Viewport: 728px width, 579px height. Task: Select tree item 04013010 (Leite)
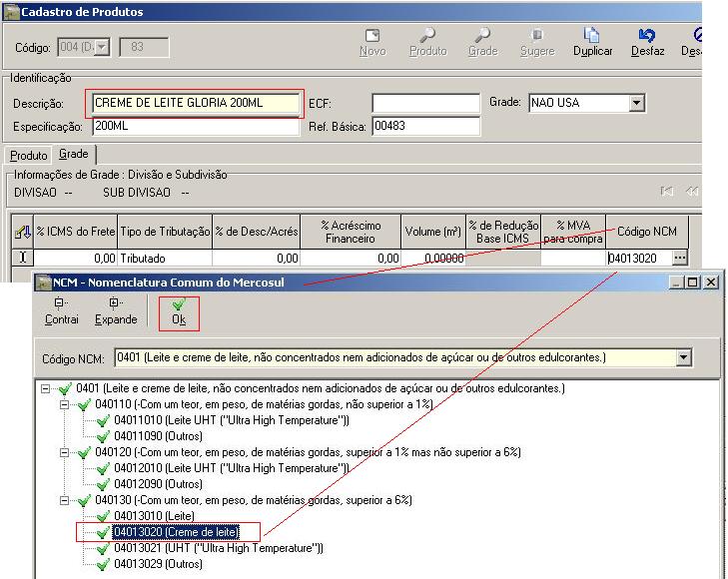(x=154, y=516)
